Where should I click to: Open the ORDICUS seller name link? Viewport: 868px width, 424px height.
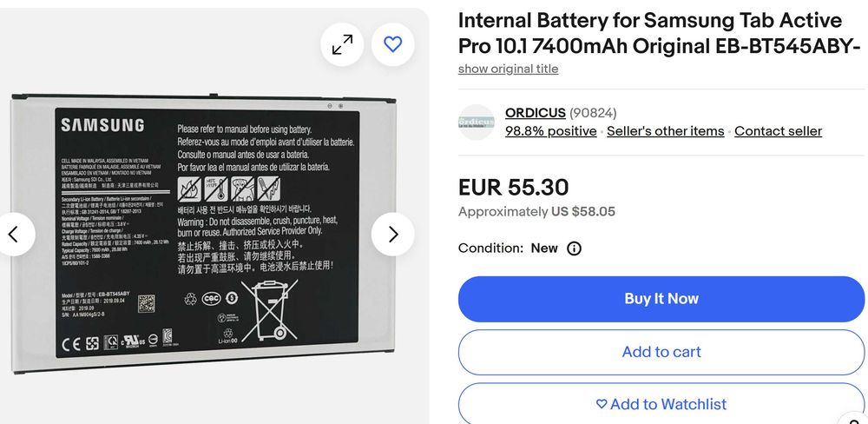pyautogui.click(x=535, y=113)
